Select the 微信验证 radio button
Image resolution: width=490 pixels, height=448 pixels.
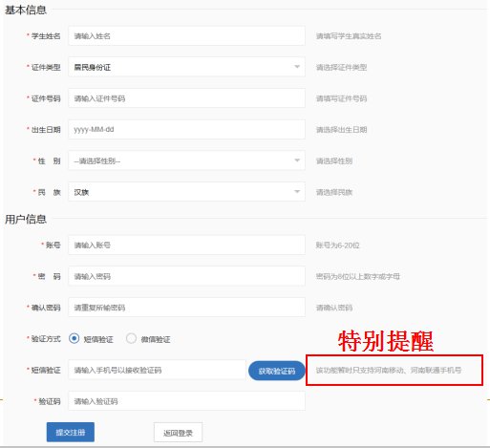point(131,338)
